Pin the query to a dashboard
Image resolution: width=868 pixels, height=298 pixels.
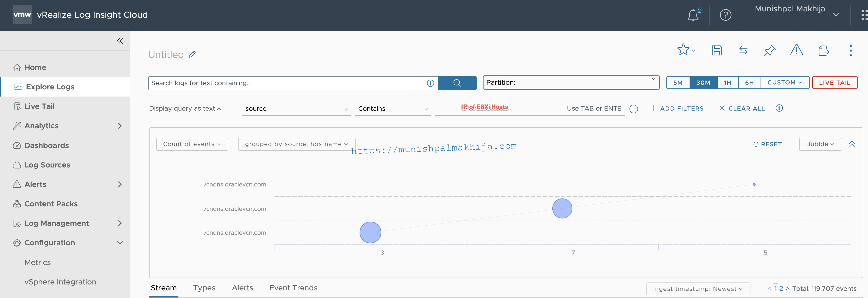click(x=770, y=50)
